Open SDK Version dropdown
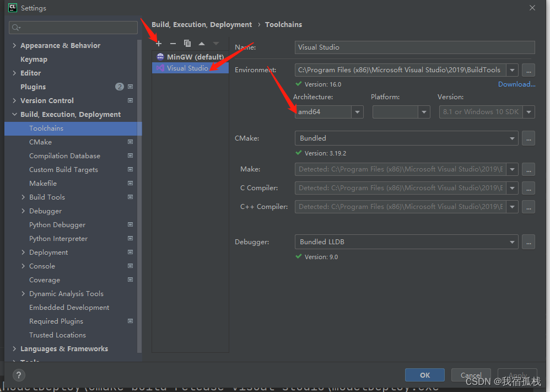550x392 pixels. point(529,112)
